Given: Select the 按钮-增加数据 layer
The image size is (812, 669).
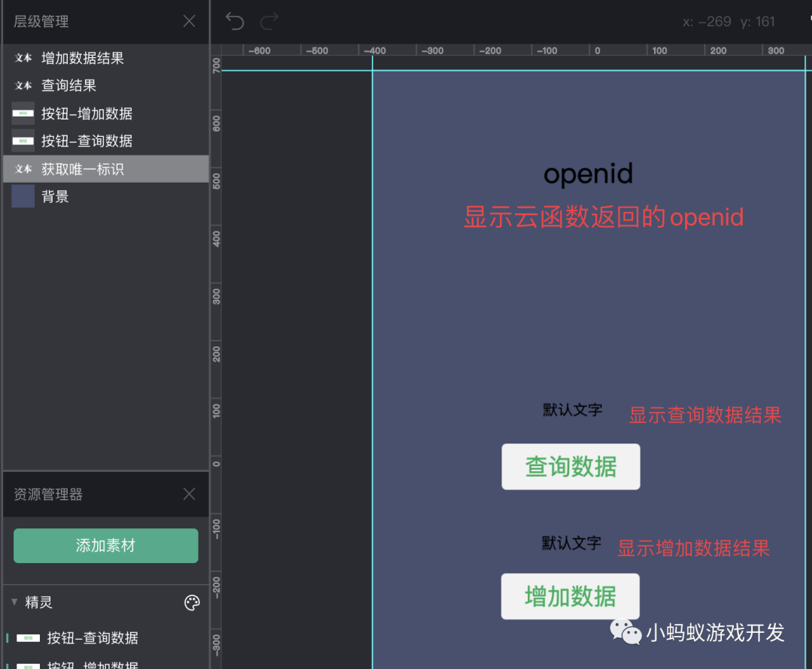Looking at the screenshot, I should click(106, 114).
